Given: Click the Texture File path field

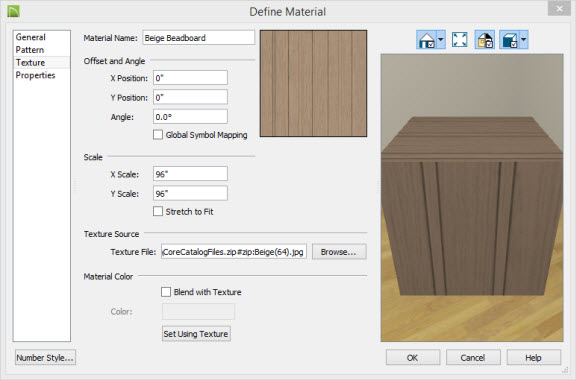Looking at the screenshot, I should (x=234, y=252).
